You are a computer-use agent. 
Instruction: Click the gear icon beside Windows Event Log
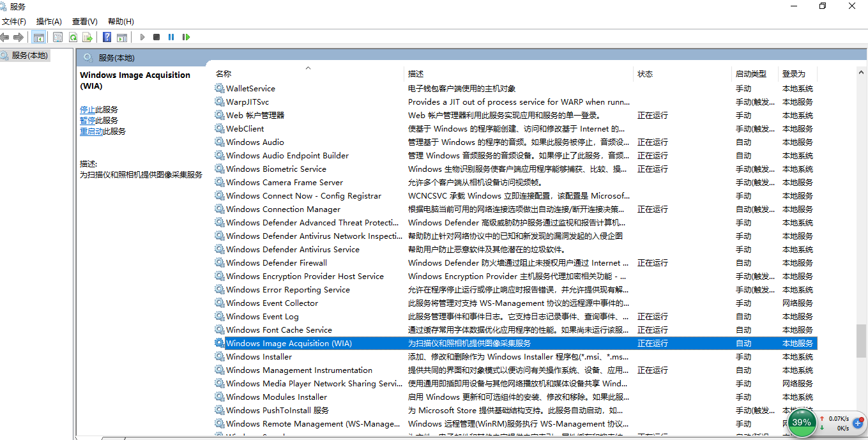coord(220,316)
